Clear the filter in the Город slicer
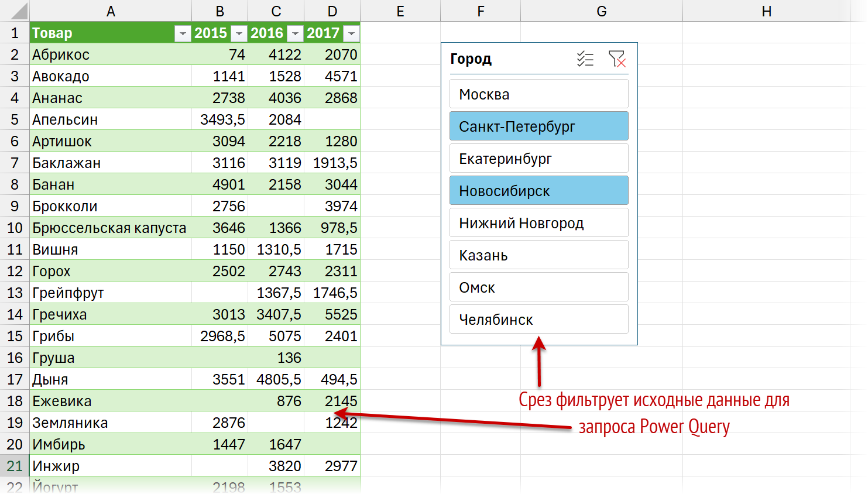The image size is (868, 494). [617, 59]
